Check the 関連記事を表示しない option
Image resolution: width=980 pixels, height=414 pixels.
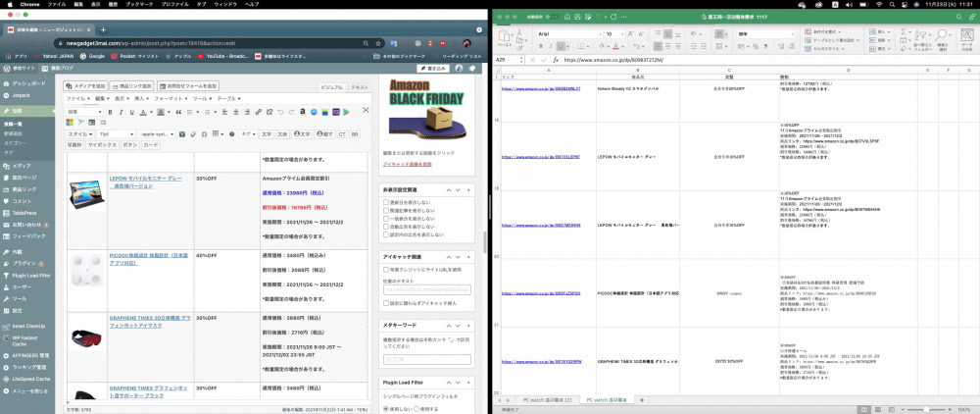[x=385, y=210]
